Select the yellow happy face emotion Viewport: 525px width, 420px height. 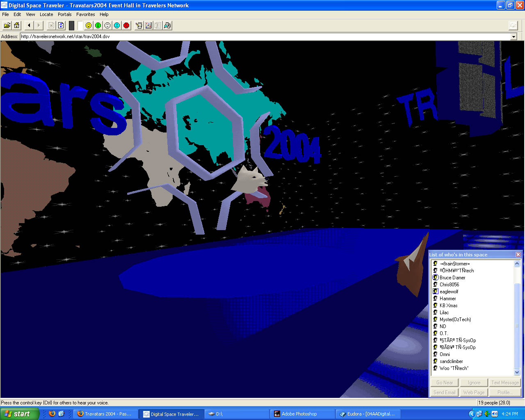[x=89, y=25]
